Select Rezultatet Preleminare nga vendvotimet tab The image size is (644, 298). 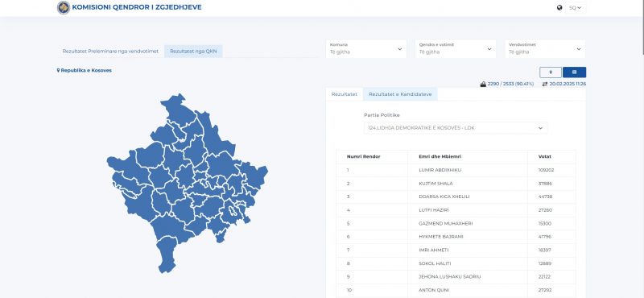pyautogui.click(x=110, y=52)
